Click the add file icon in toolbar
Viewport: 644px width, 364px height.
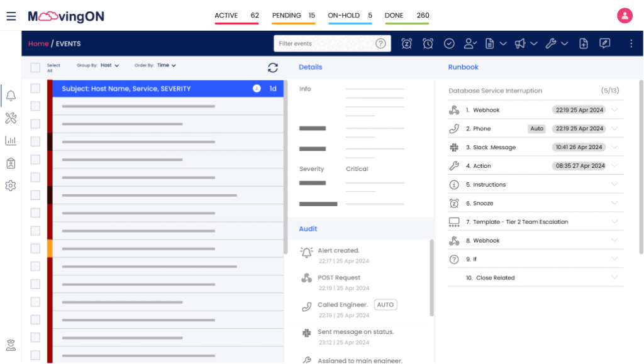point(583,43)
